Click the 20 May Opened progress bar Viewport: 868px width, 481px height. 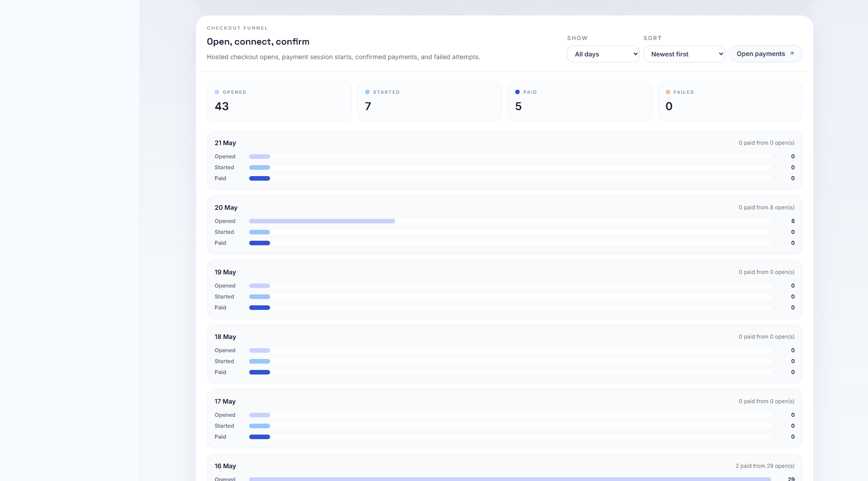510,221
